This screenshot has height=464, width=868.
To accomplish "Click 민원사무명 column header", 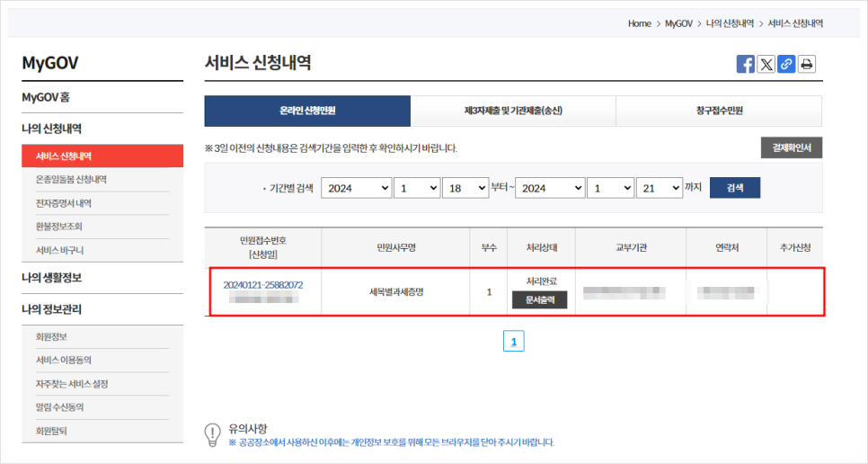I will tap(395, 247).
